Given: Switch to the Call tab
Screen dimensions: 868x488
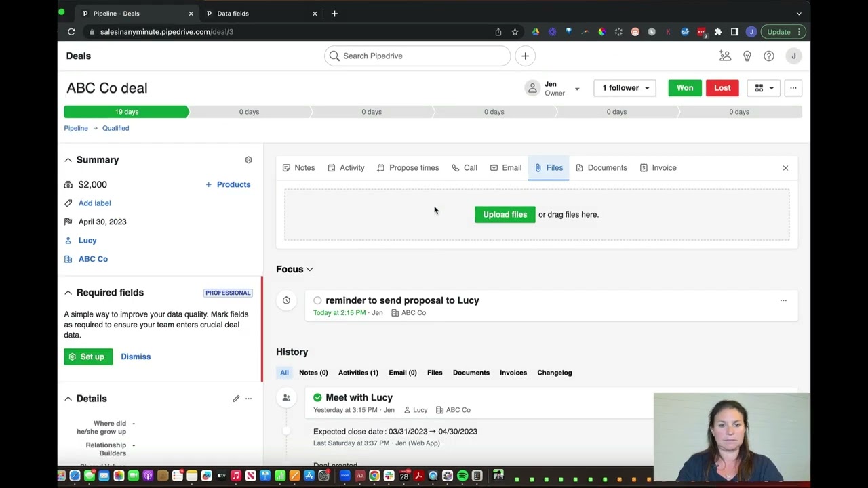Looking at the screenshot, I should tap(465, 168).
